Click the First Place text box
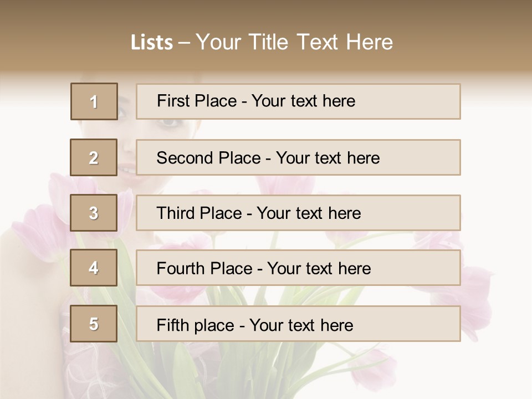 (298, 101)
